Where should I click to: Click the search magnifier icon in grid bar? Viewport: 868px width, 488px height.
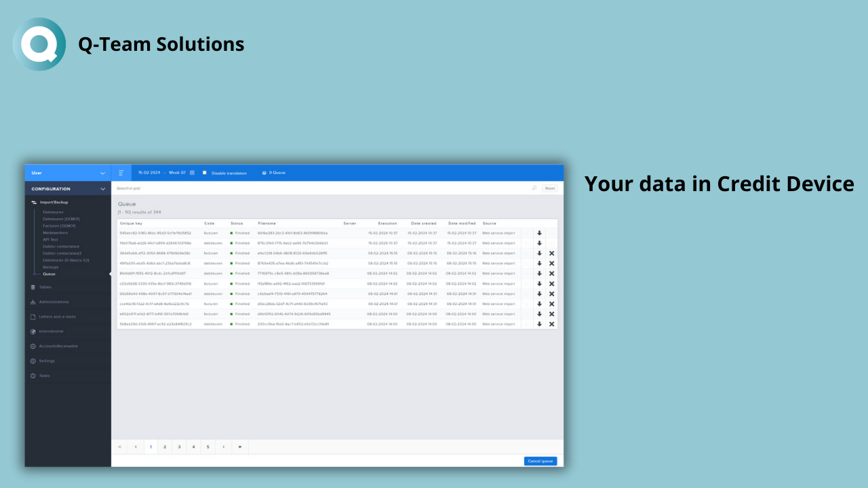coord(534,188)
